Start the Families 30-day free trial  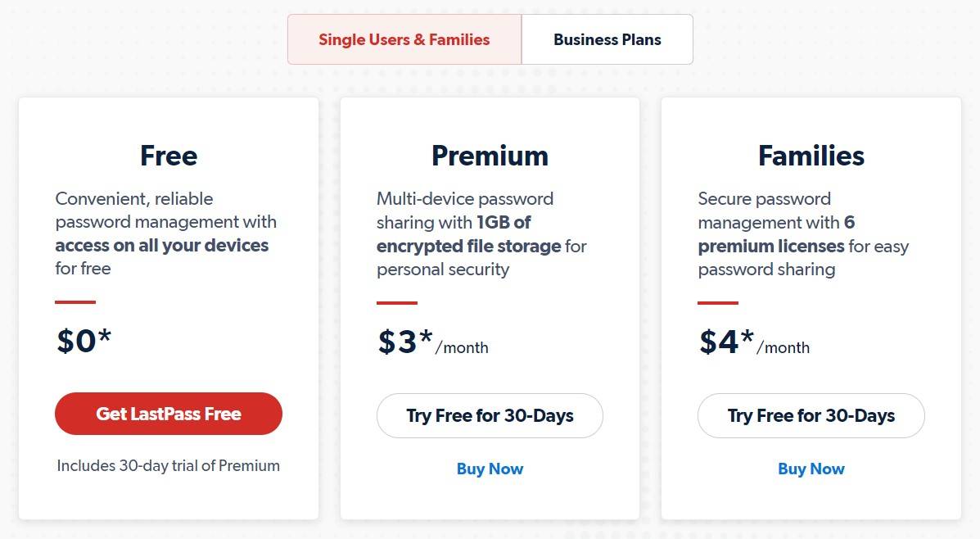coord(811,415)
